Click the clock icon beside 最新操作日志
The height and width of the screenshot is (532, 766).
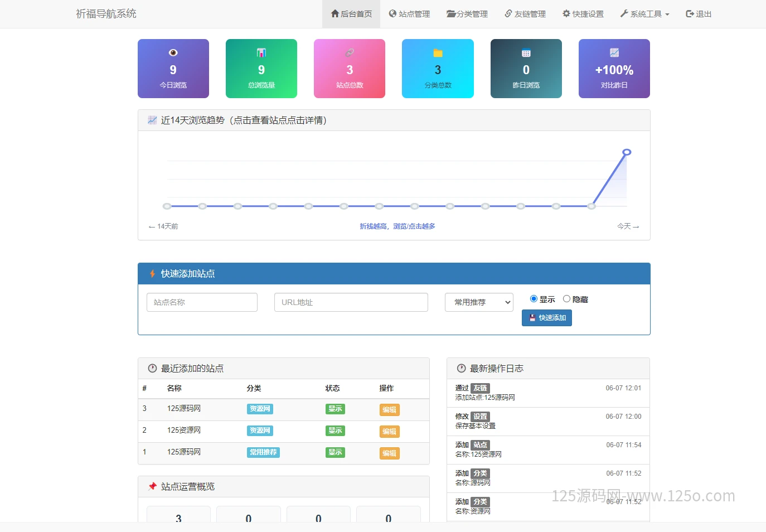pyautogui.click(x=461, y=369)
